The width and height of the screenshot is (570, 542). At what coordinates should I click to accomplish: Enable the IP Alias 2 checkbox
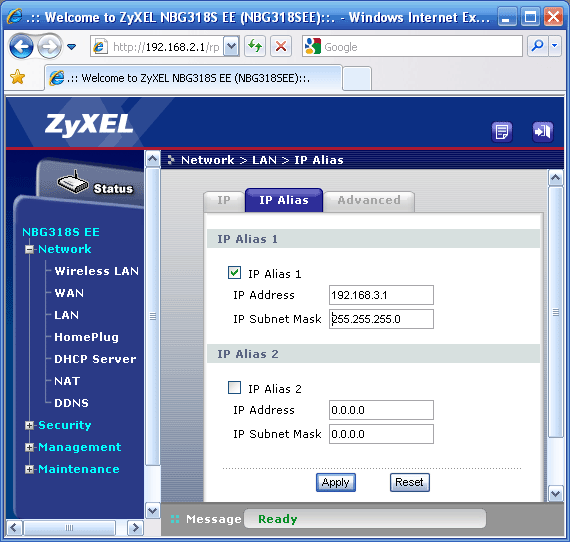(x=234, y=388)
